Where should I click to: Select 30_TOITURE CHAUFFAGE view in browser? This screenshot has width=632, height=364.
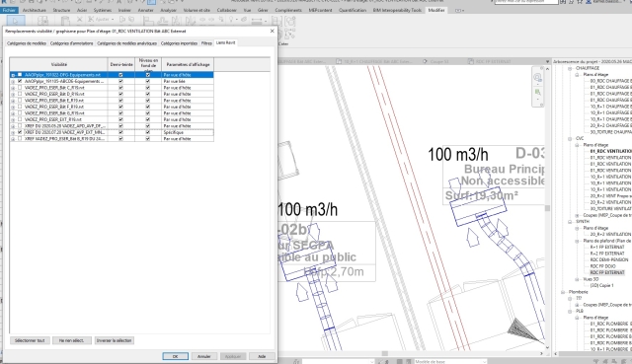pos(610,132)
